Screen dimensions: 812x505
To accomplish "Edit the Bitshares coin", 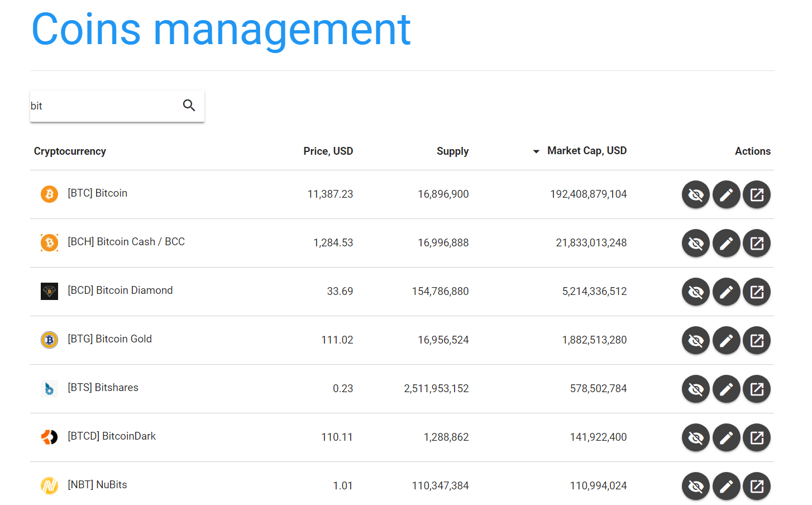I will 727,389.
